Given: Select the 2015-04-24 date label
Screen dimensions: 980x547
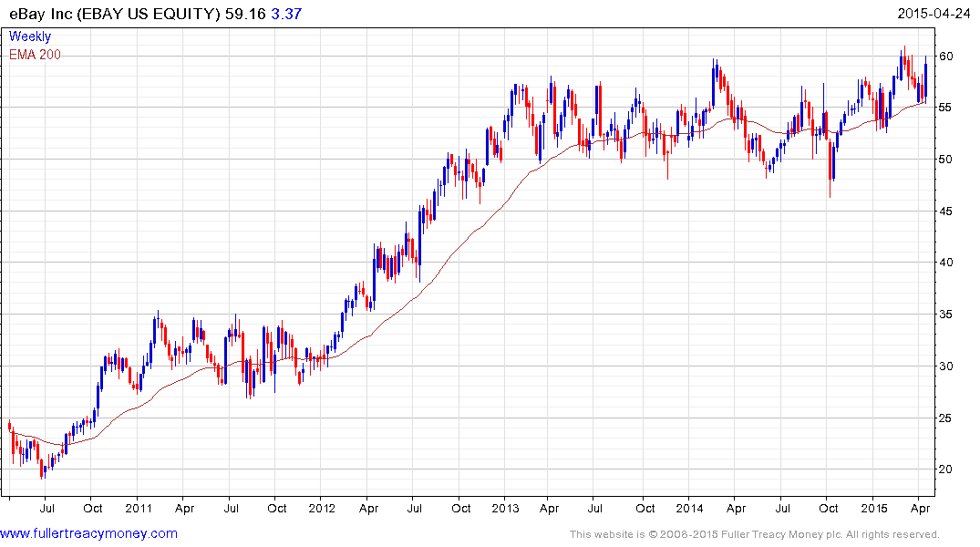Looking at the screenshot, I should point(934,13).
